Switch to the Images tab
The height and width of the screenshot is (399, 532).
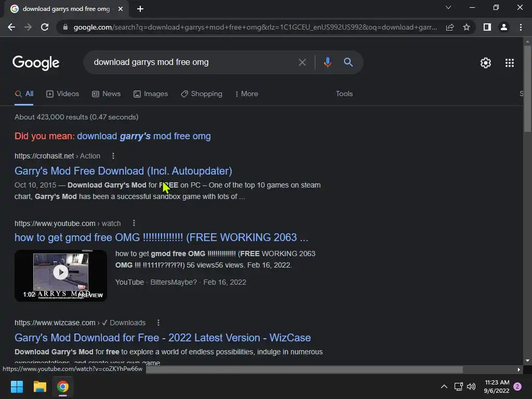pyautogui.click(x=151, y=94)
